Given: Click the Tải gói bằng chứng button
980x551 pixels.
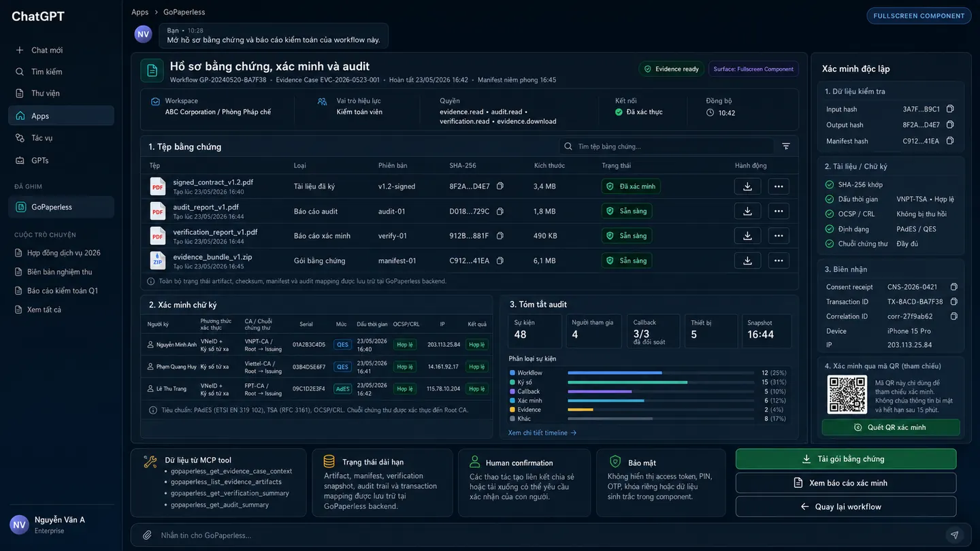Looking at the screenshot, I should 846,459.
